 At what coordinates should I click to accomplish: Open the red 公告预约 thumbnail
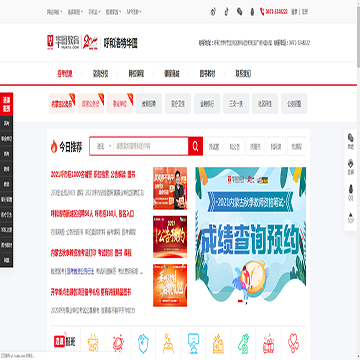click(170, 237)
